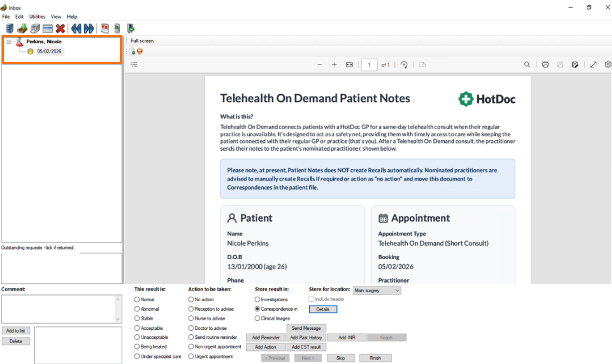Click the blue server cabinet toolbar icon
This screenshot has width=612, height=364.
[x=10, y=29]
